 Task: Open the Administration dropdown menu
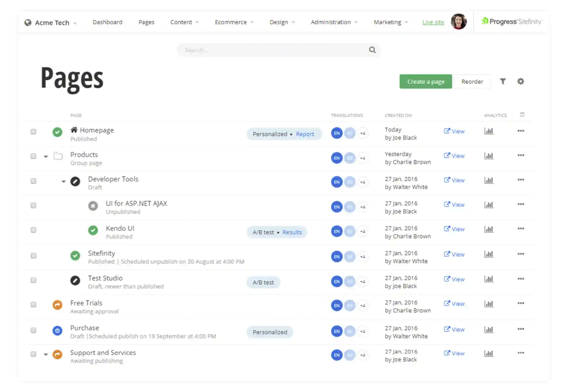[x=334, y=22]
